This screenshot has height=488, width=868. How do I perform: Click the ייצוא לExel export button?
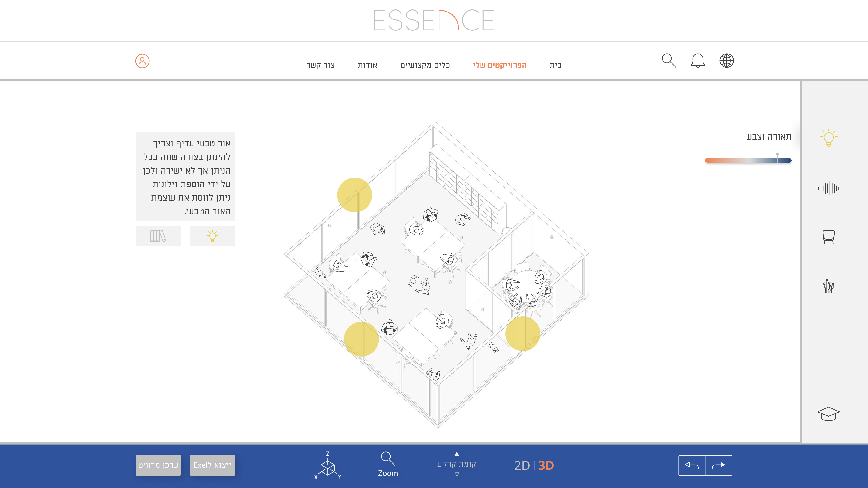[x=212, y=465]
